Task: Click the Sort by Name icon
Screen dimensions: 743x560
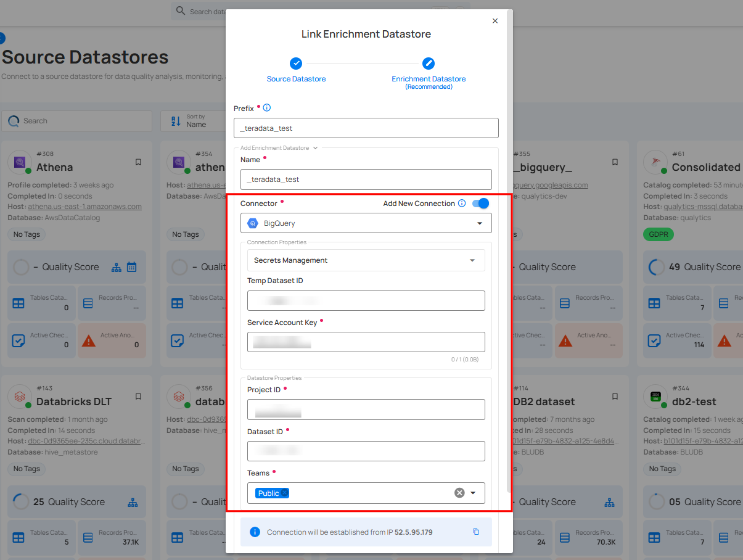Action: [x=175, y=121]
